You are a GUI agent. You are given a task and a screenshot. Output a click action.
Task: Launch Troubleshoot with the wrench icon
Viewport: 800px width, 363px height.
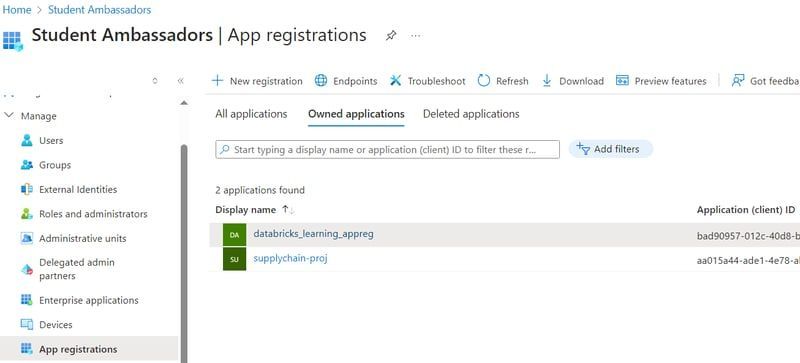click(x=395, y=81)
